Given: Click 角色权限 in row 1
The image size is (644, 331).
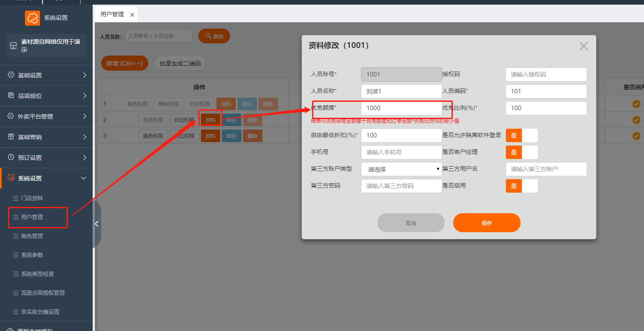Looking at the screenshot, I should point(138,104).
